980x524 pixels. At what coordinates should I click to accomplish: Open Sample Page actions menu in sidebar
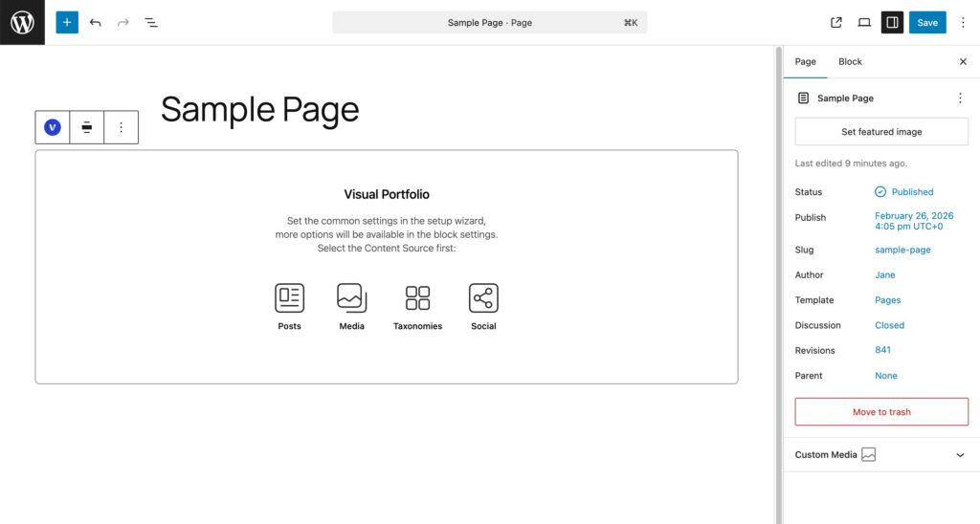pos(960,98)
